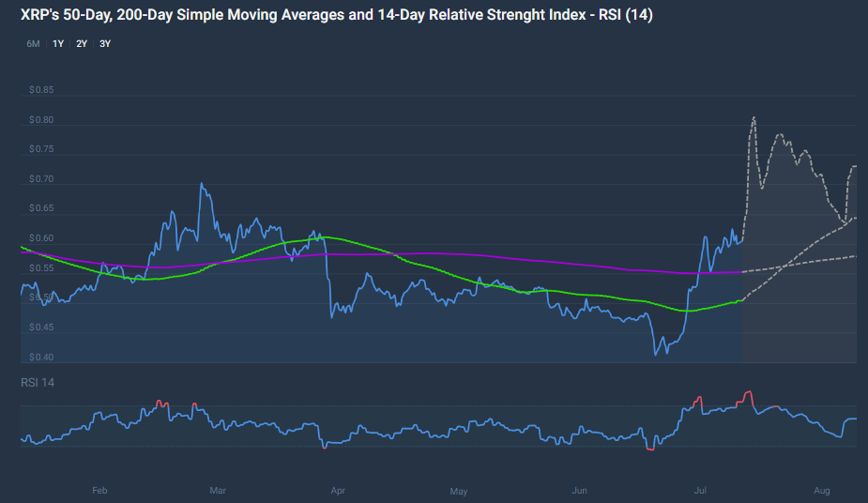This screenshot has height=503, width=868.
Task: Click the forecast peak of the dashed price line
Action: coord(754,118)
